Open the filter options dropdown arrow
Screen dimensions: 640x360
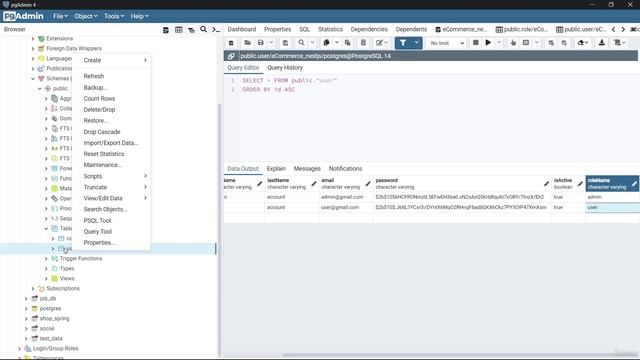pos(416,43)
